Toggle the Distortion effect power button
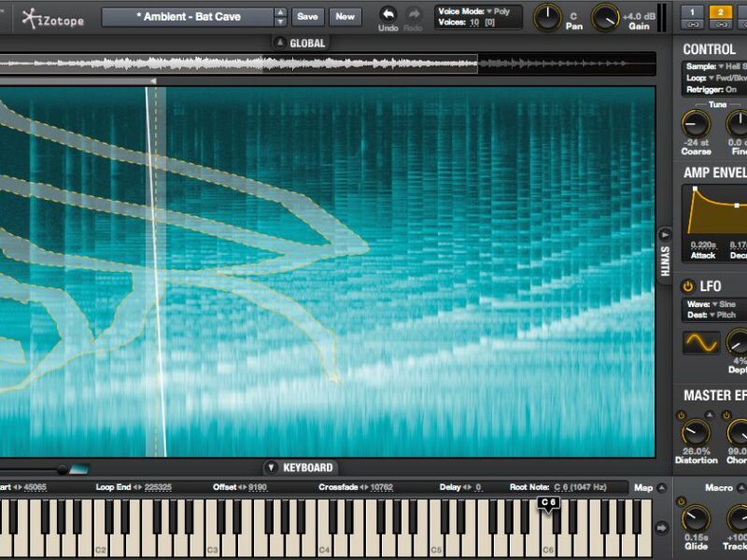 (681, 415)
